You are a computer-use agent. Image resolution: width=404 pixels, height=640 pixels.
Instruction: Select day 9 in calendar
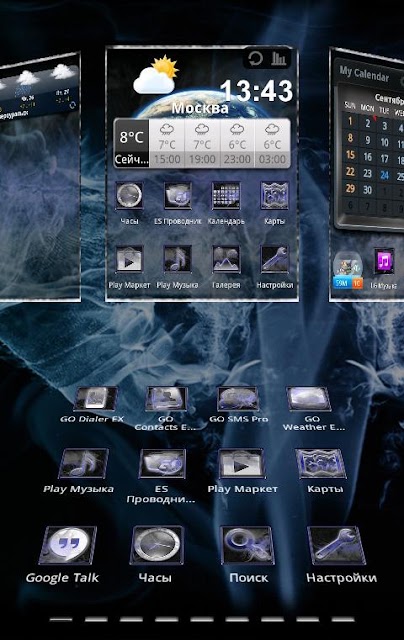coord(367,140)
